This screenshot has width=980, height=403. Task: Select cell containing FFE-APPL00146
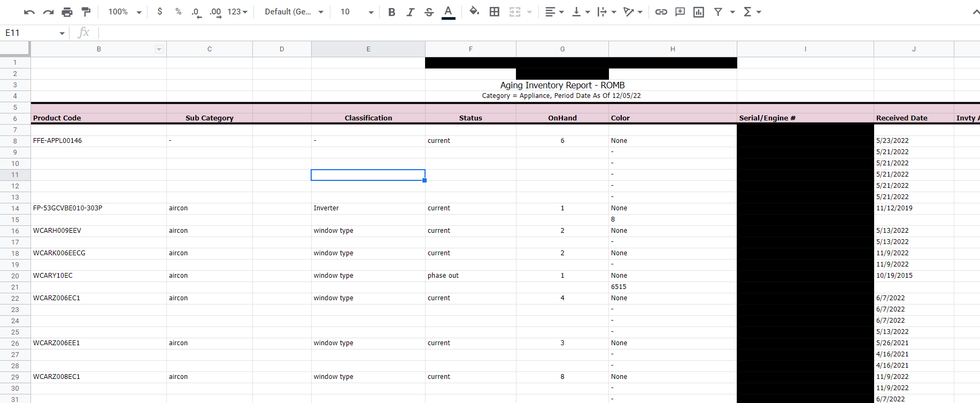click(98, 141)
